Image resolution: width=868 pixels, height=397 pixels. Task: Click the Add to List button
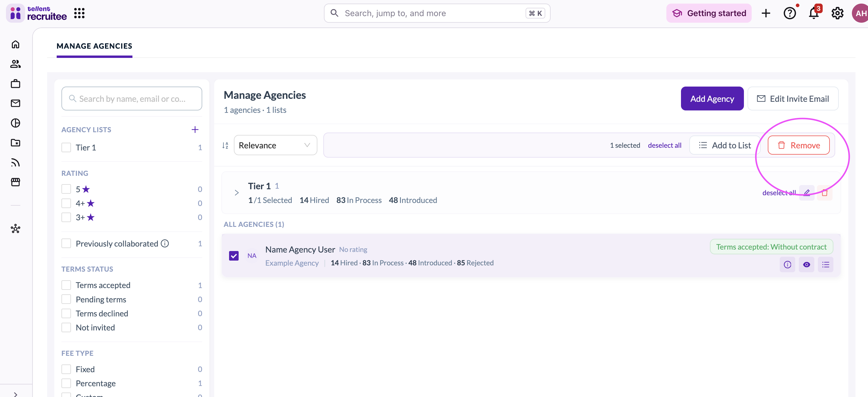[725, 145]
